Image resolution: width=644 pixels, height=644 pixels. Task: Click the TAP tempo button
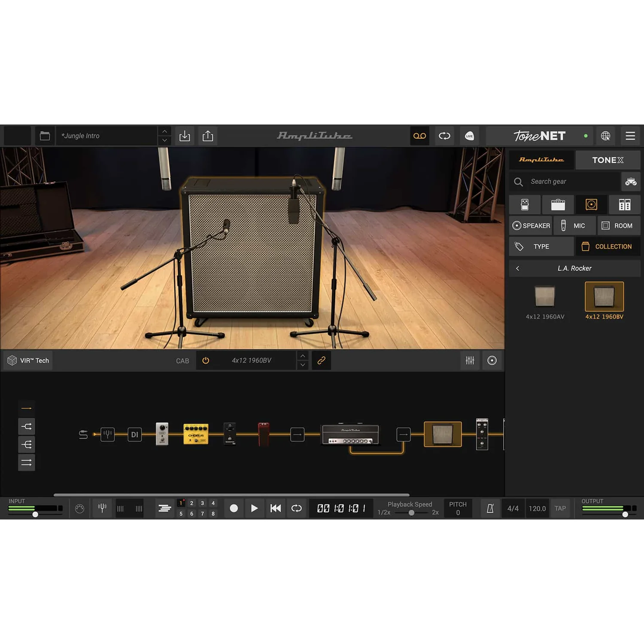coord(560,508)
